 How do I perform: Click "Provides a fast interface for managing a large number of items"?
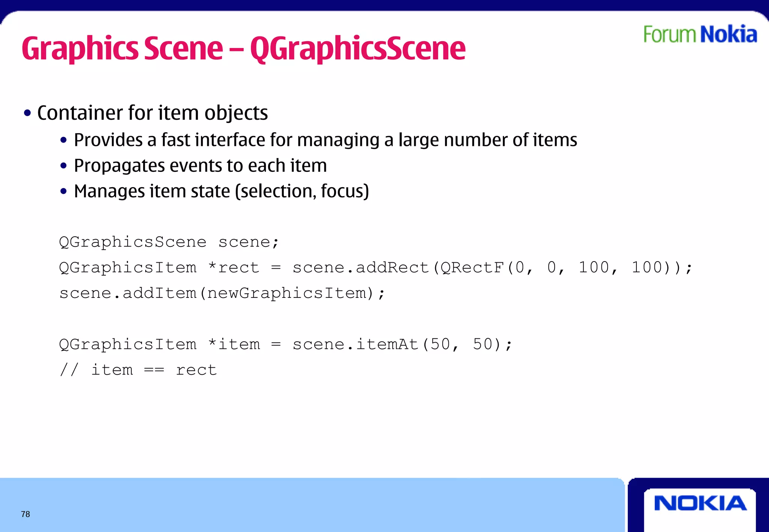(325, 140)
